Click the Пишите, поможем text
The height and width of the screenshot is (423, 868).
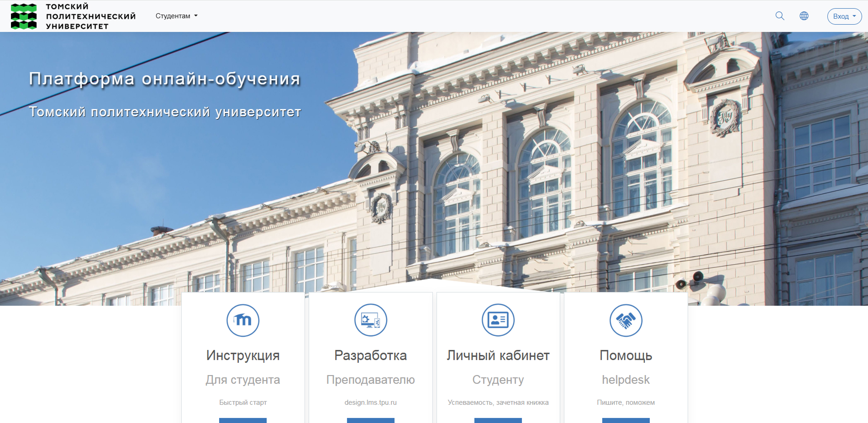click(626, 402)
